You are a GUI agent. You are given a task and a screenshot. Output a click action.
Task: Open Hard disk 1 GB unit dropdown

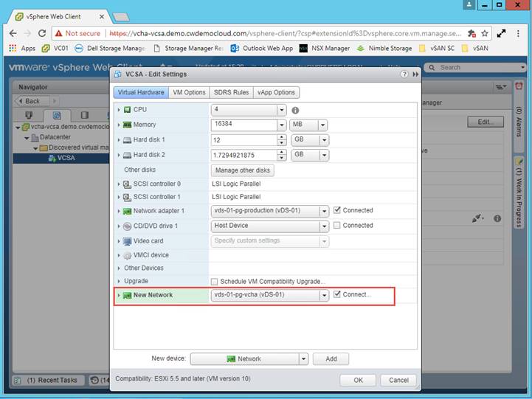[x=325, y=140]
